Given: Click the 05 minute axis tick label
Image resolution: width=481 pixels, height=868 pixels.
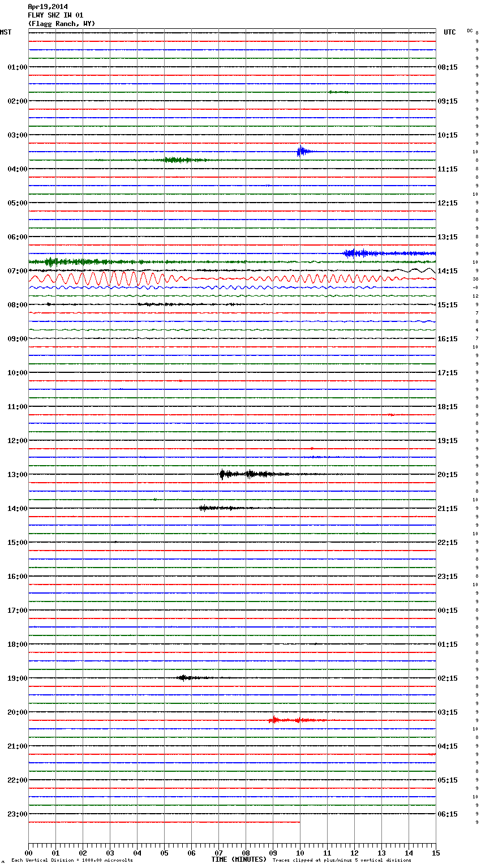Looking at the screenshot, I should 164,853.
